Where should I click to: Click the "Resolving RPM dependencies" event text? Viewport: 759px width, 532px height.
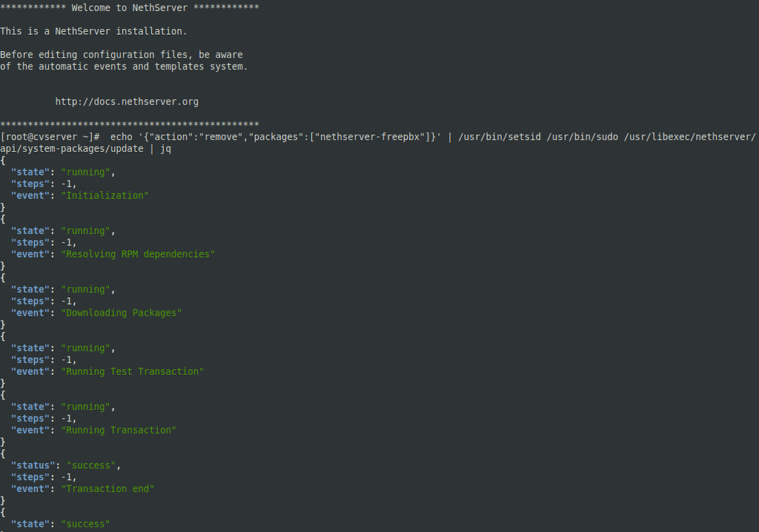tap(138, 254)
